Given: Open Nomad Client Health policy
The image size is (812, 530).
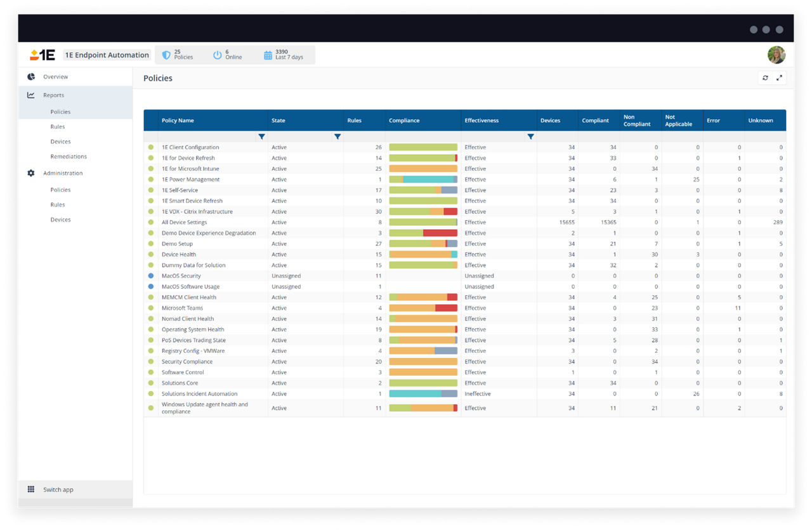Looking at the screenshot, I should click(x=188, y=319).
